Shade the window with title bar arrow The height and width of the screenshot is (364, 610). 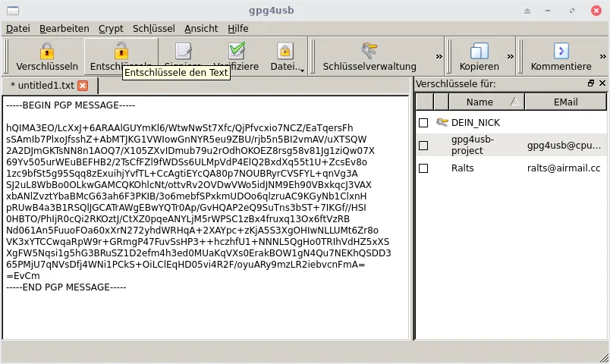[527, 11]
